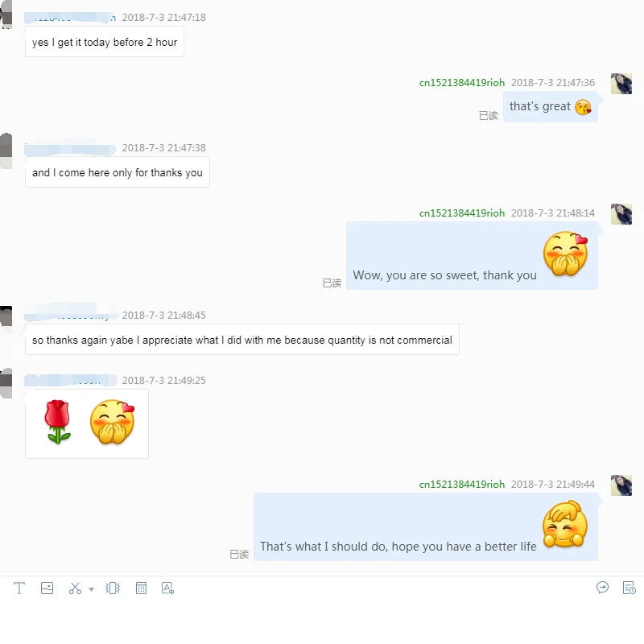
Task: Click the contact avatar beside 21:49:25 message
Action: tap(6, 383)
